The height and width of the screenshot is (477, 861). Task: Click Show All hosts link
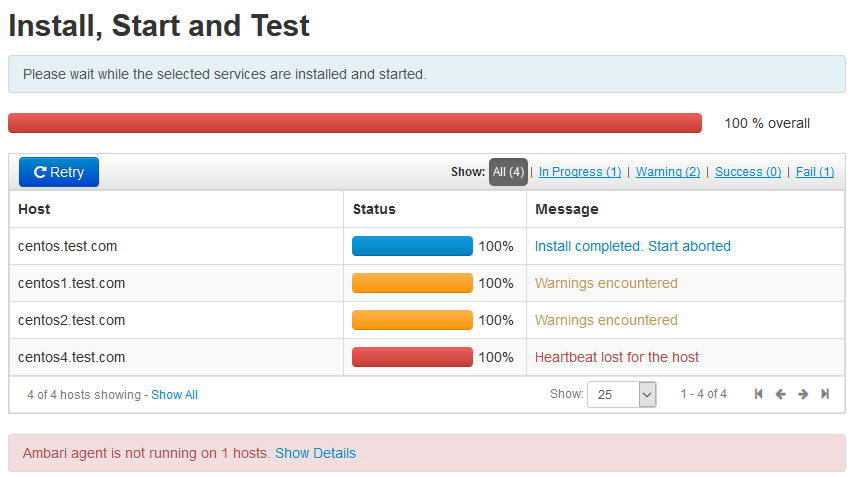pyautogui.click(x=175, y=395)
